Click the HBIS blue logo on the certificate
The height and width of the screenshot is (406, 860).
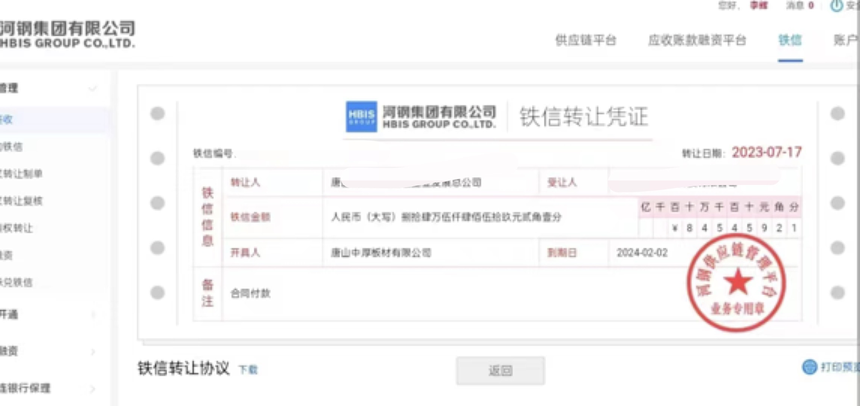pyautogui.click(x=361, y=116)
